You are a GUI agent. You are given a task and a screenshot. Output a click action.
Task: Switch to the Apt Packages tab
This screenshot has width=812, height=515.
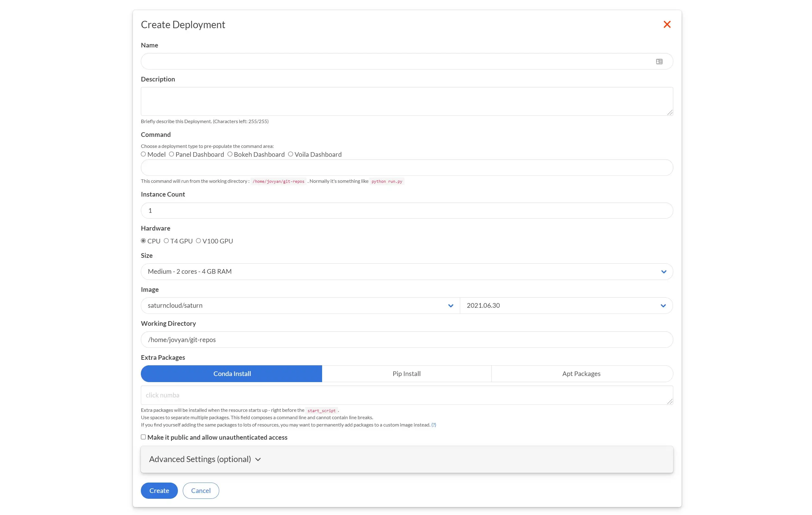click(581, 373)
